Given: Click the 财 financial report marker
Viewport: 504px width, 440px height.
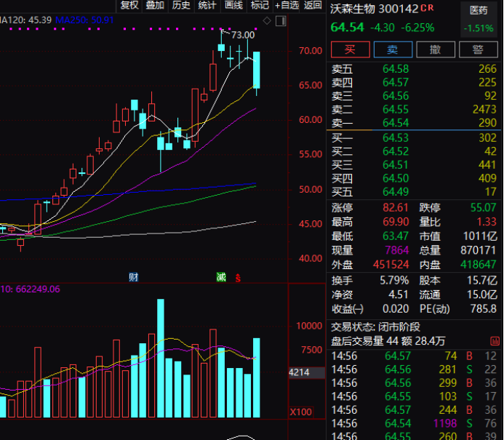Looking at the screenshot, I should 133,277.
